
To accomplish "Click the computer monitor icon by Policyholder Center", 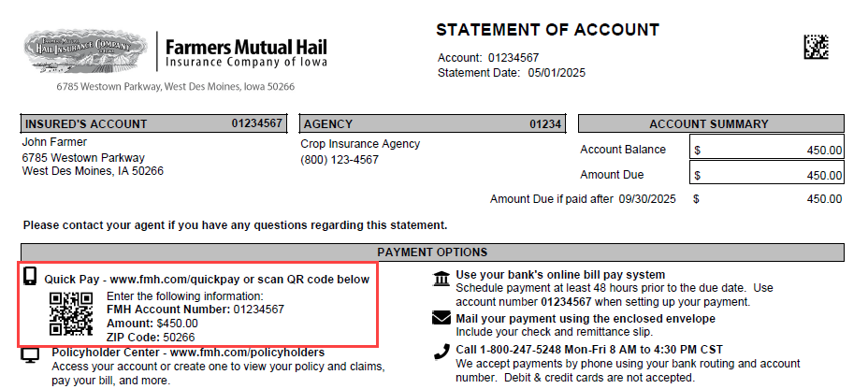I will [x=30, y=354].
